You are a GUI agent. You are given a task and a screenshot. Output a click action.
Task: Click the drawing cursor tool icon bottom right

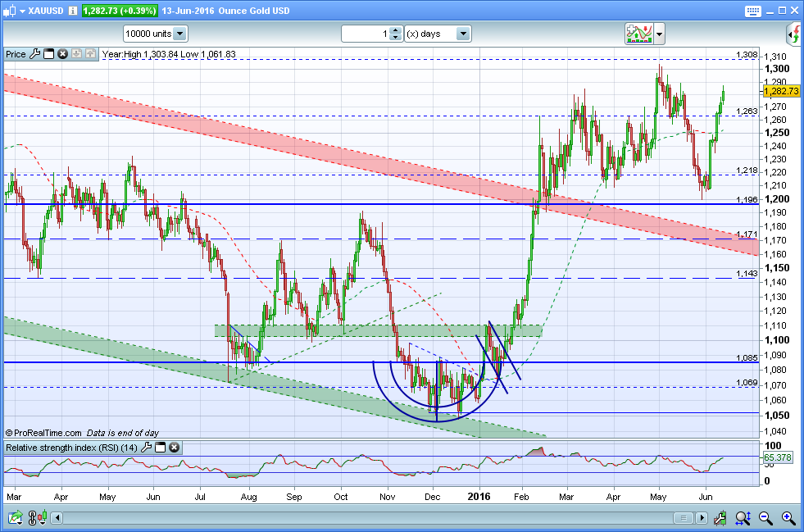coord(720,518)
